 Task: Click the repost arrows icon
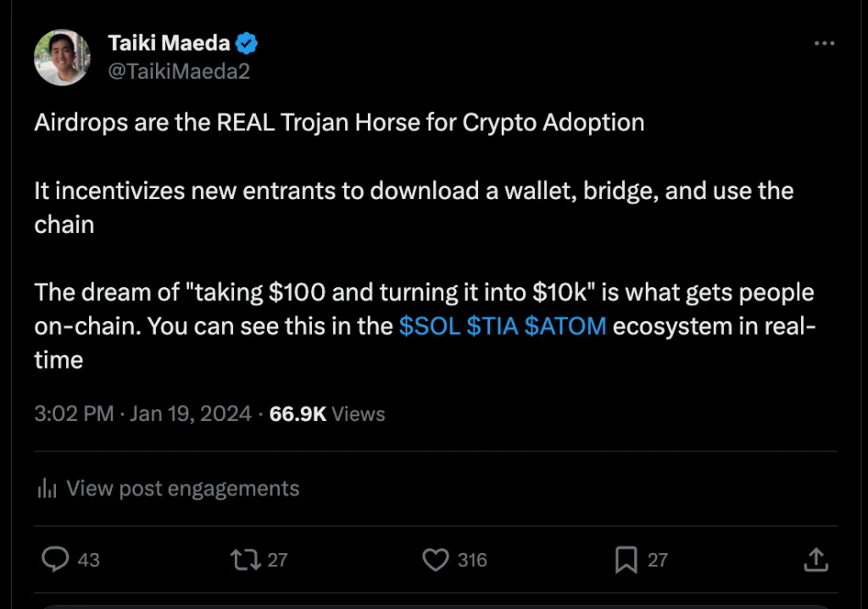pyautogui.click(x=244, y=559)
